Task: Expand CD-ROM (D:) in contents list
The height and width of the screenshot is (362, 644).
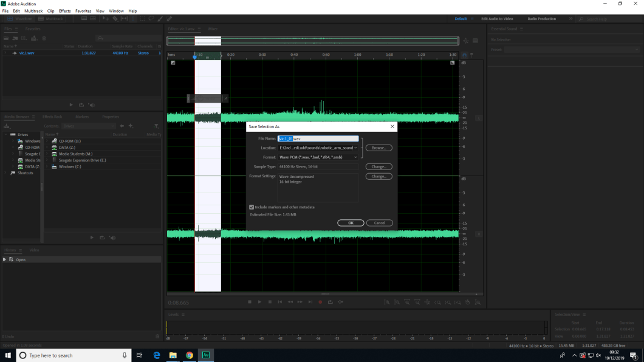Action: (x=47, y=141)
